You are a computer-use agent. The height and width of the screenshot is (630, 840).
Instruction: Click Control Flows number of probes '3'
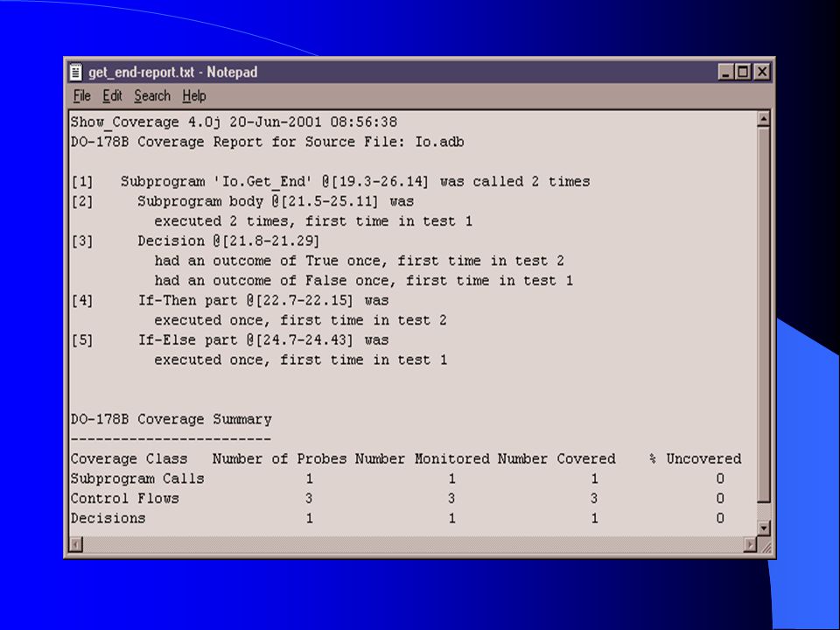[x=309, y=499]
